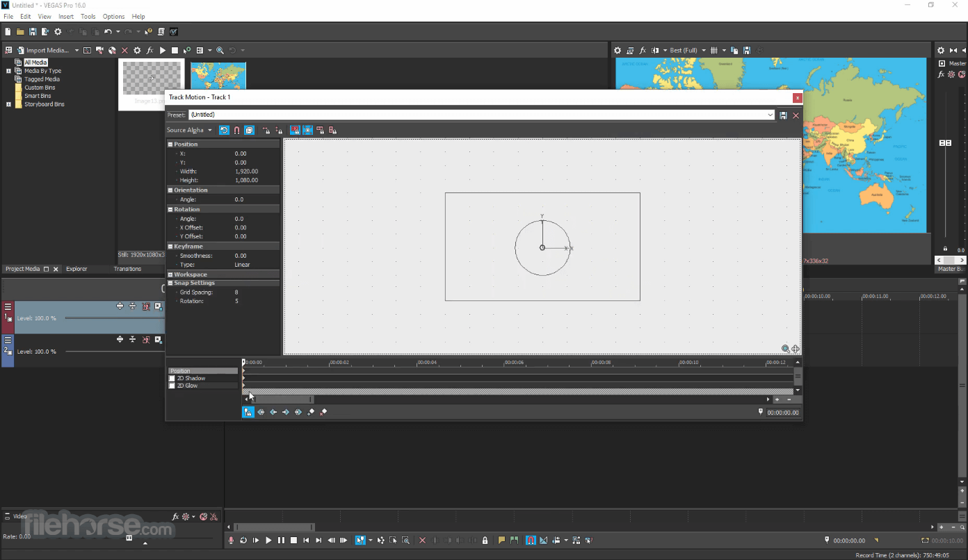The width and height of the screenshot is (968, 560).
Task: Click the Undo arrow in main toolbar
Action: [108, 31]
